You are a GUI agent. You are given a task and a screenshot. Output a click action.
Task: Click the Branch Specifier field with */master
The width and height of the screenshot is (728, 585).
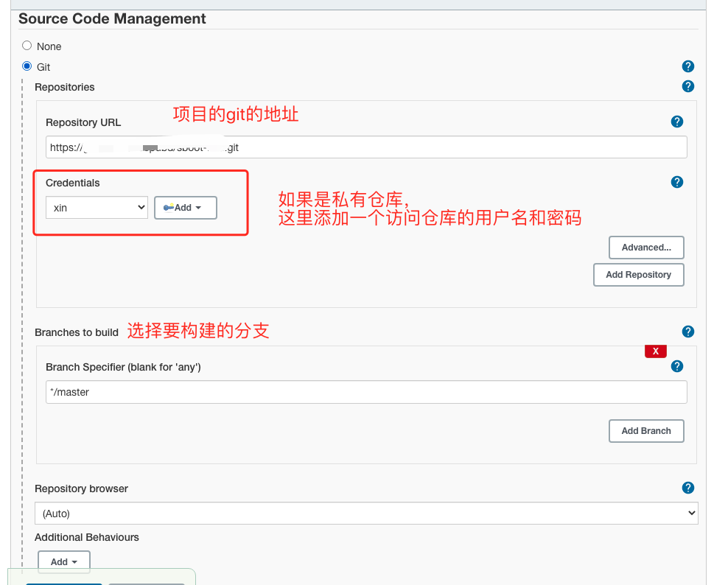[366, 392]
